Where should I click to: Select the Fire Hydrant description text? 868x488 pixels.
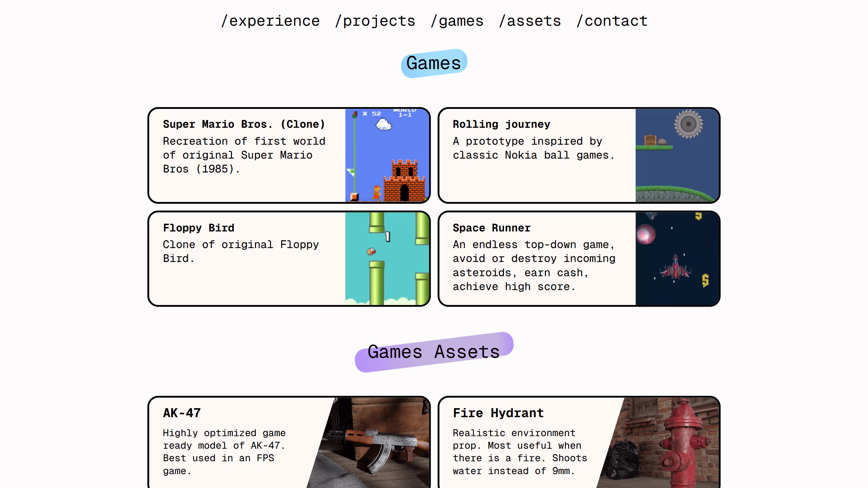click(520, 452)
